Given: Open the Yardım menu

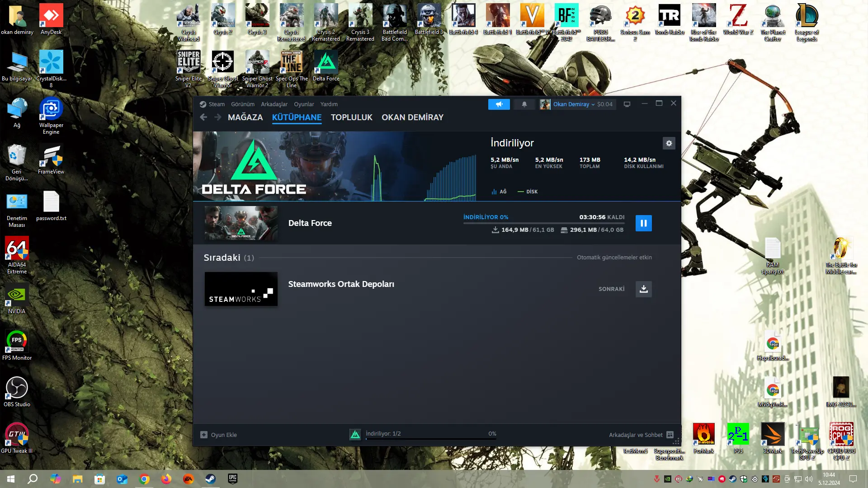Looking at the screenshot, I should click(329, 104).
